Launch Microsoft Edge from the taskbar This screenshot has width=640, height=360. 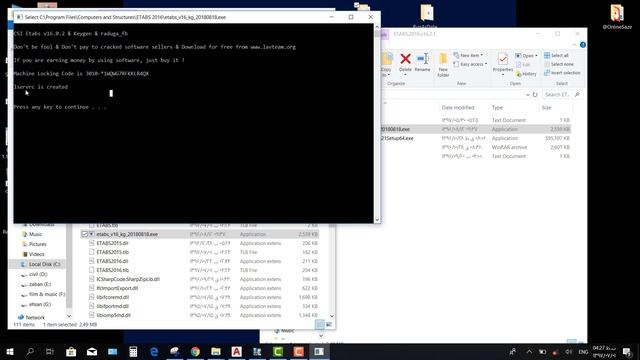pyautogui.click(x=154, y=351)
